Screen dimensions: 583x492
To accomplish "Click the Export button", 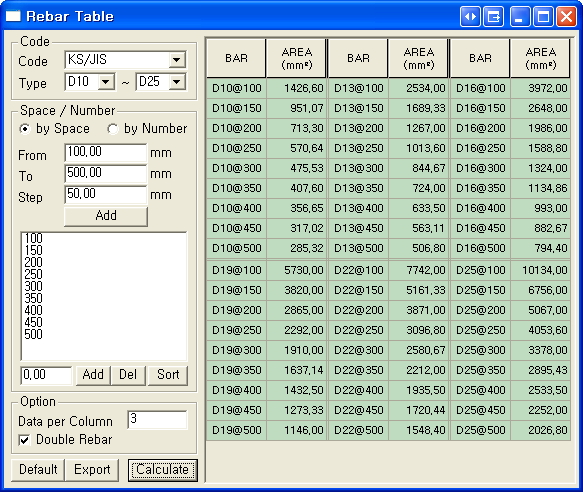I will coord(92,470).
